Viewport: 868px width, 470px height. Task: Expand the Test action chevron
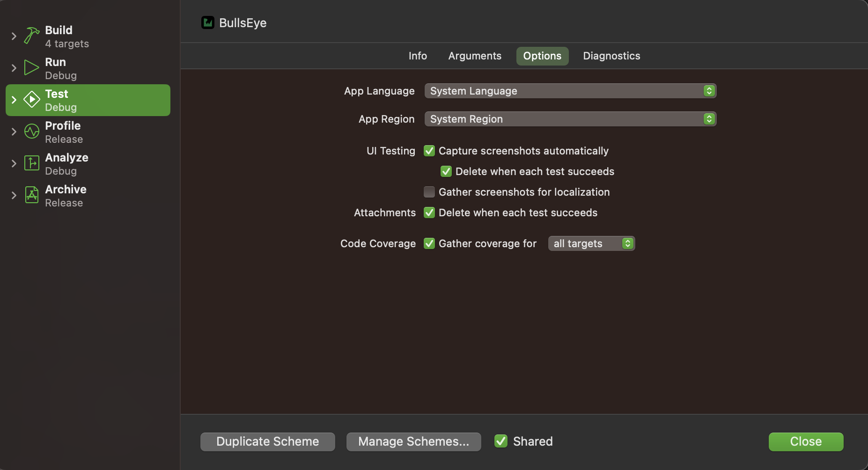pos(14,100)
